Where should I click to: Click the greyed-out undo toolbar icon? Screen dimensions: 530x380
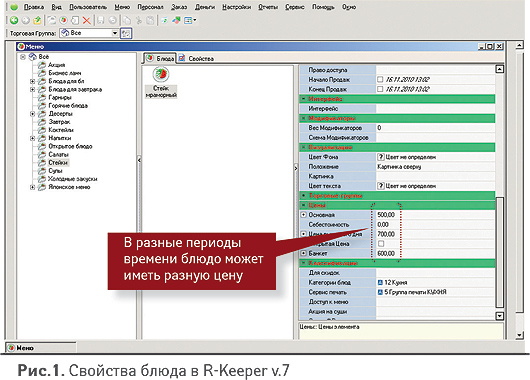coord(113,20)
